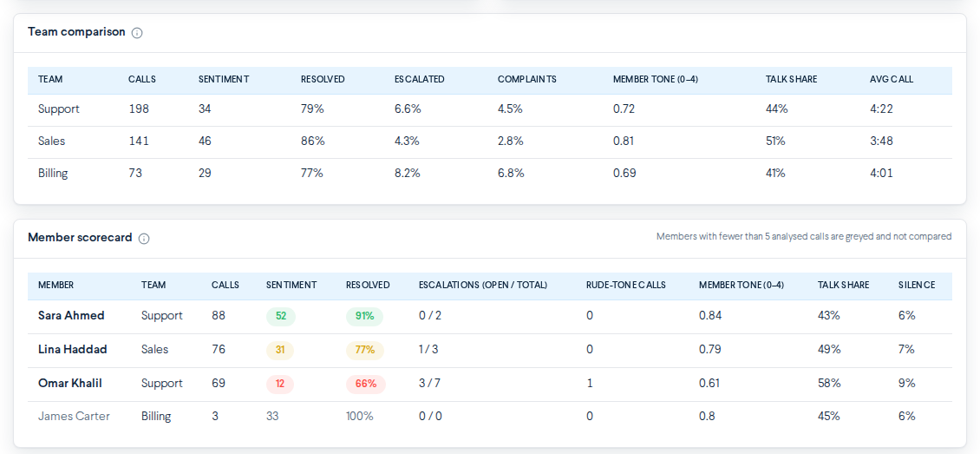Click Sales' resolved value 86%
Screen dimensions: 980x454
tap(313, 141)
